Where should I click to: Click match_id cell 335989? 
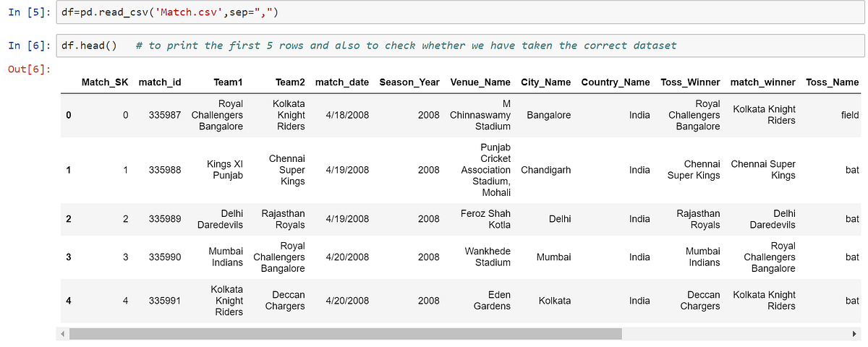(x=165, y=219)
